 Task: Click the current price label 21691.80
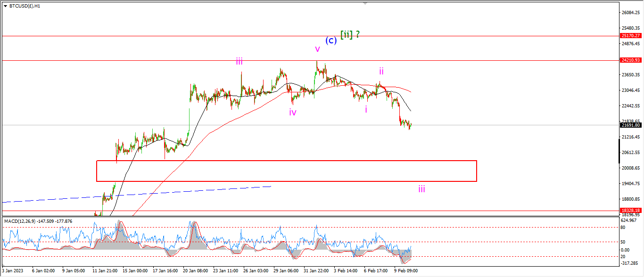[x=631, y=125]
